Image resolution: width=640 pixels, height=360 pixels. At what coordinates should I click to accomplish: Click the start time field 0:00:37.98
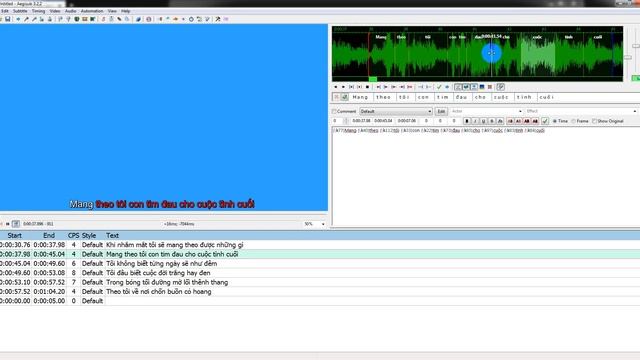[362, 121]
